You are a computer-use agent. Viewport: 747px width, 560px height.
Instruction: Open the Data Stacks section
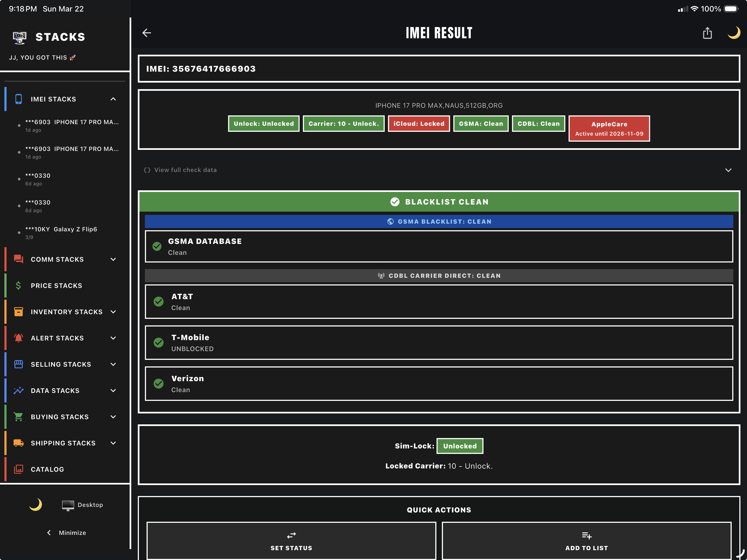tap(113, 390)
